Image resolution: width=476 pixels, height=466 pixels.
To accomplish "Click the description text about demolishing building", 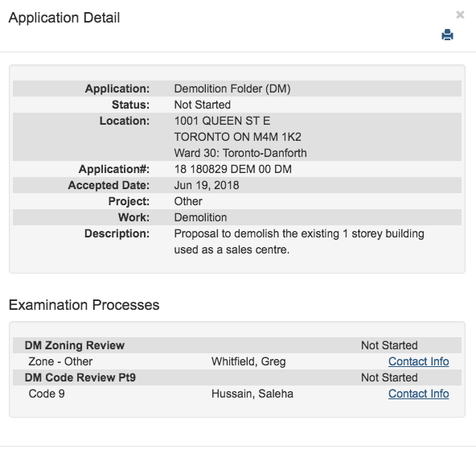I will [x=299, y=241].
